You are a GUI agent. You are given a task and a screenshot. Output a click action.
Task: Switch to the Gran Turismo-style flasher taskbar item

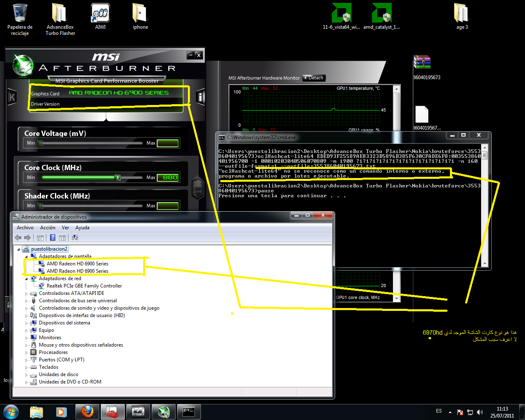138,412
